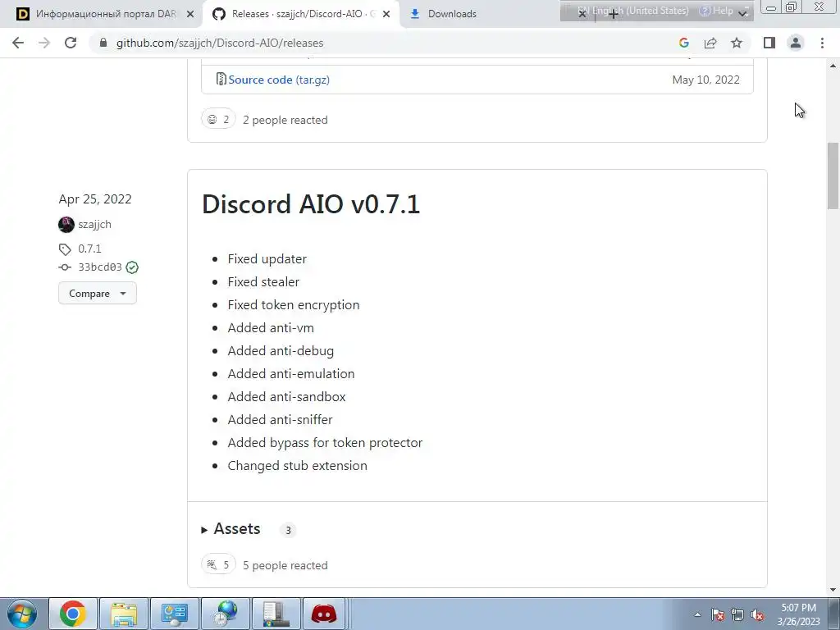Screen dimensions: 840x630
Task: Click the 'May 10, 2022' date
Action: click(705, 80)
